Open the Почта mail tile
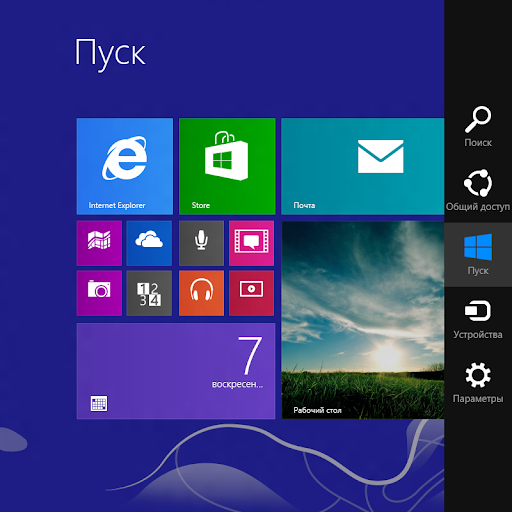 [x=363, y=166]
